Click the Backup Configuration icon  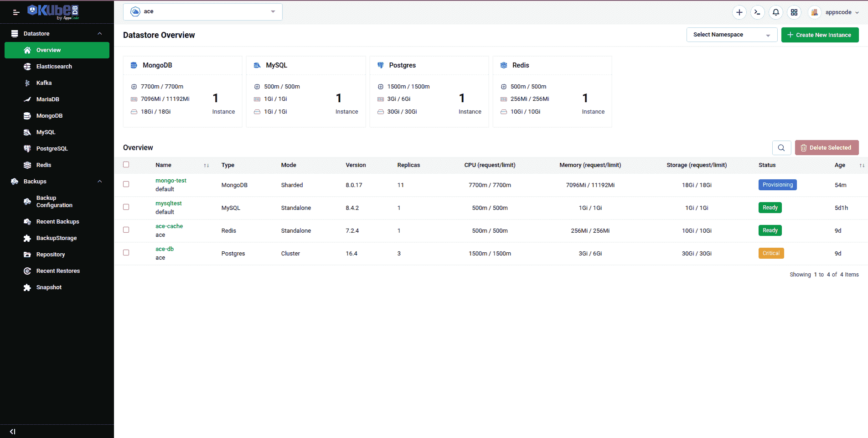click(x=27, y=202)
